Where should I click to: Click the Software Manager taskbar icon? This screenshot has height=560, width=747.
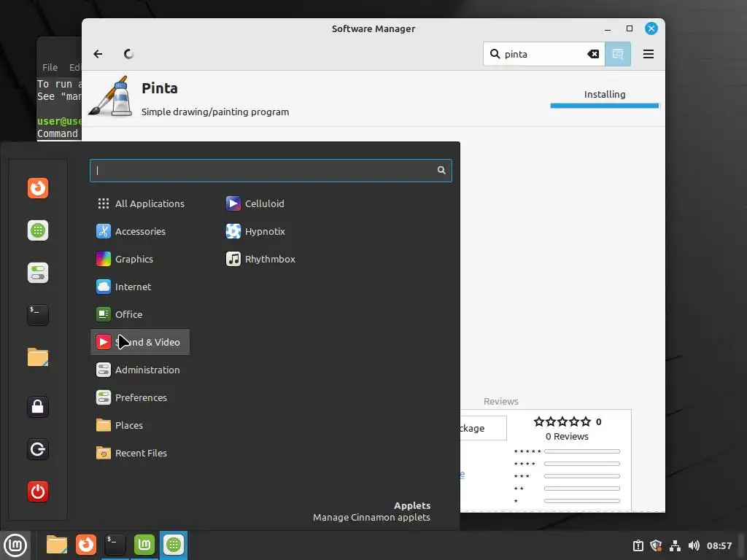click(x=174, y=545)
